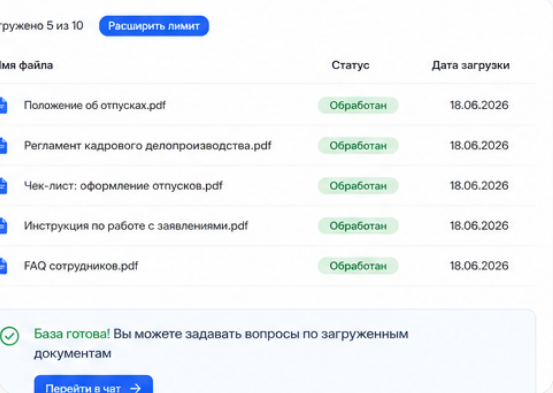This screenshot has width=553, height=393.
Task: Click the upload date of Регламент кадрового делопроизводства.pdf
Action: (x=479, y=146)
